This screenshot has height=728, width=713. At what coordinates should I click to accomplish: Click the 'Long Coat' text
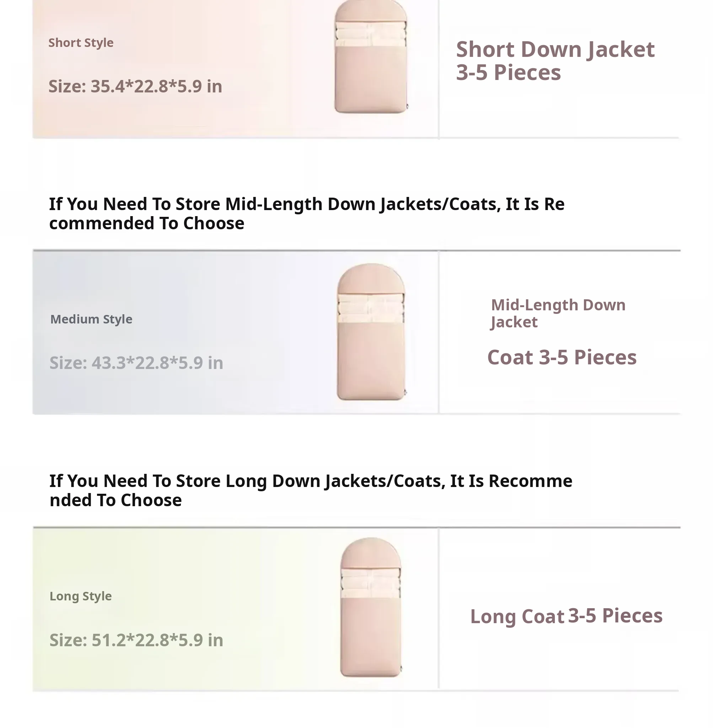(517, 616)
